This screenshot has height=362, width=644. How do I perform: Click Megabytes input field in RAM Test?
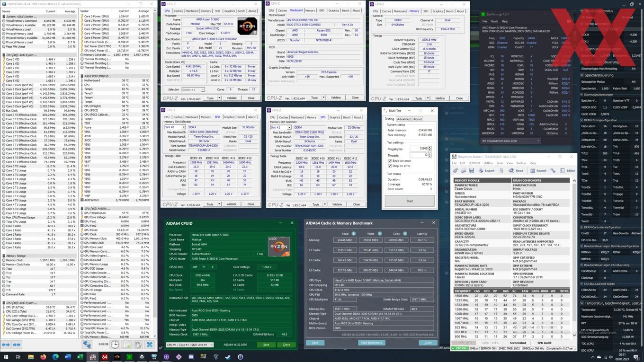tap(419, 149)
